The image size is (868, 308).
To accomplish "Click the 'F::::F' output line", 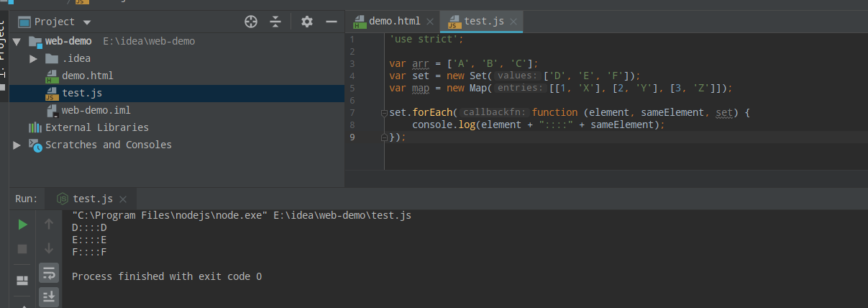I will click(89, 252).
